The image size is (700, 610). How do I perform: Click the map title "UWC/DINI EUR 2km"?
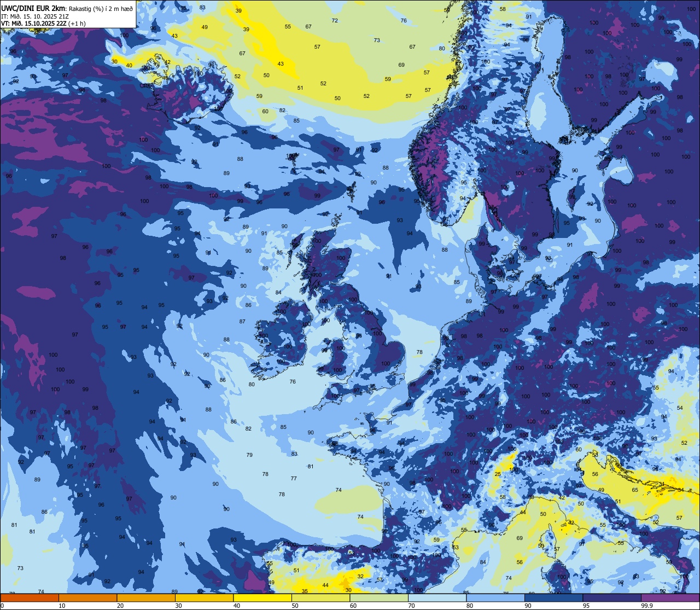point(33,8)
